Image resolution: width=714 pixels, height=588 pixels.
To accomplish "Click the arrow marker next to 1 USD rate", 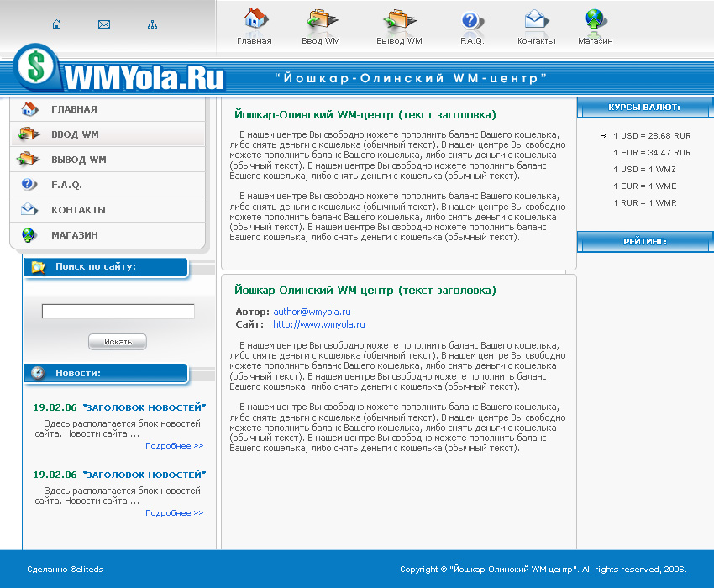I will (605, 134).
